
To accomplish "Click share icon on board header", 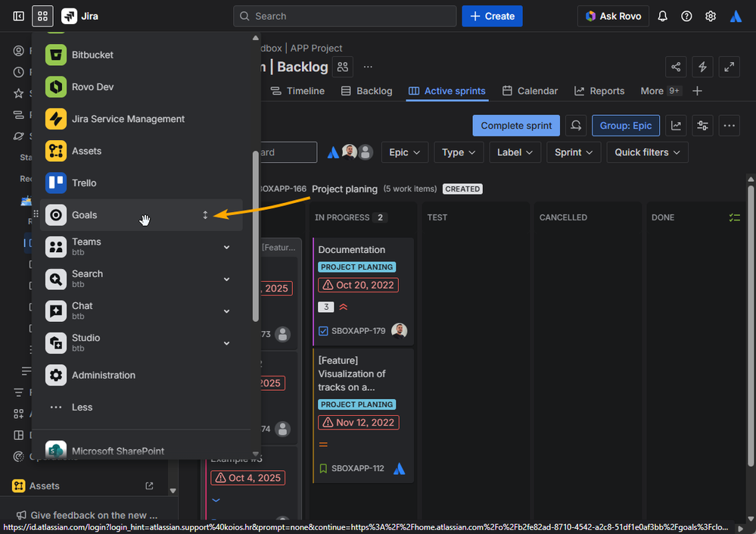I will click(x=676, y=67).
